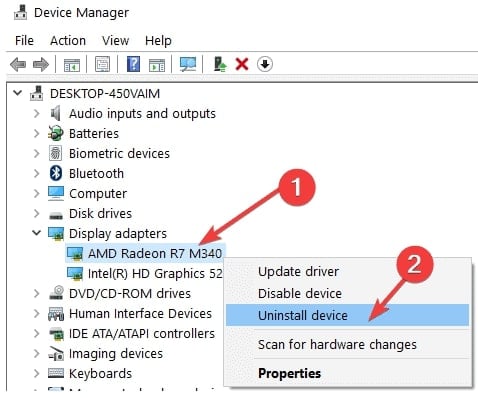
Task: Expand the IDE ATA/ATAPI controllers chevron
Action: click(x=37, y=333)
